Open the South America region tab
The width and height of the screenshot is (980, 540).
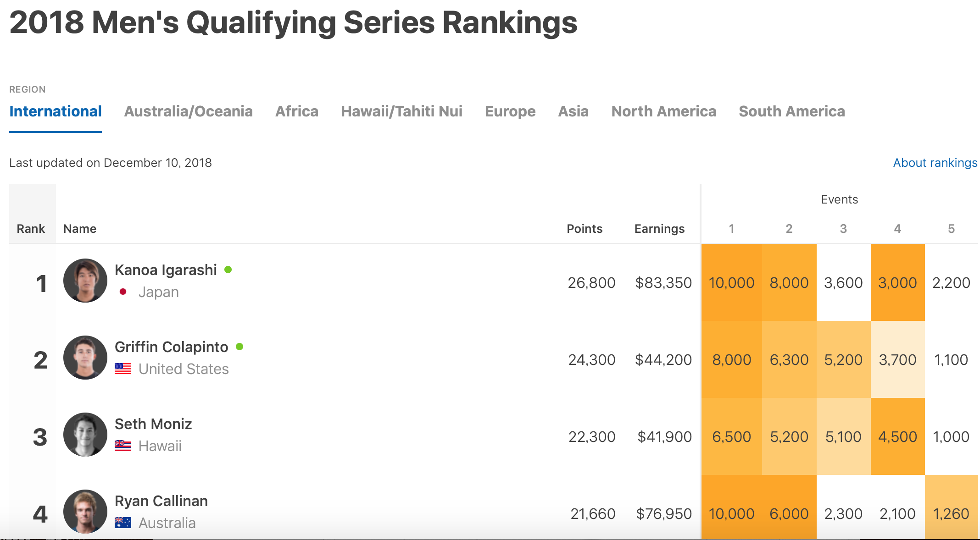[x=791, y=111]
